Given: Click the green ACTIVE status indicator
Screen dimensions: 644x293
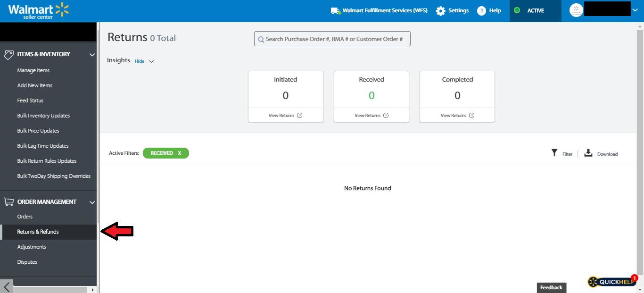Looking at the screenshot, I should pos(517,10).
